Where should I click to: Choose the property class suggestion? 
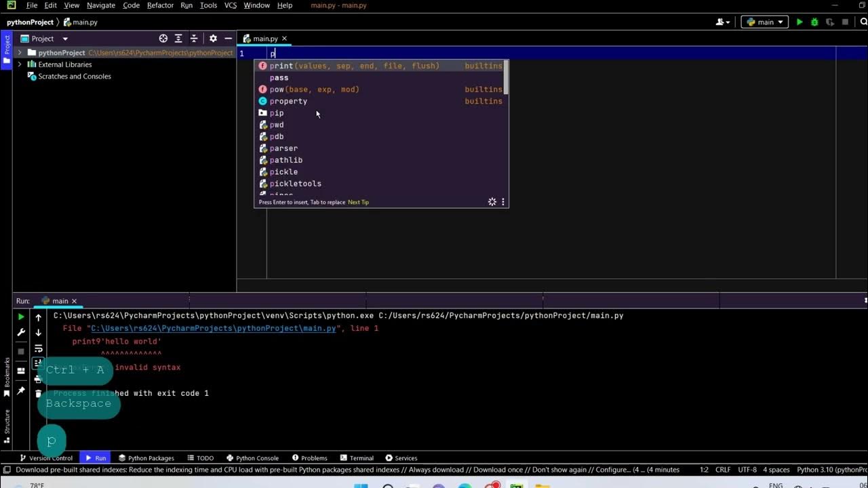pos(381,101)
